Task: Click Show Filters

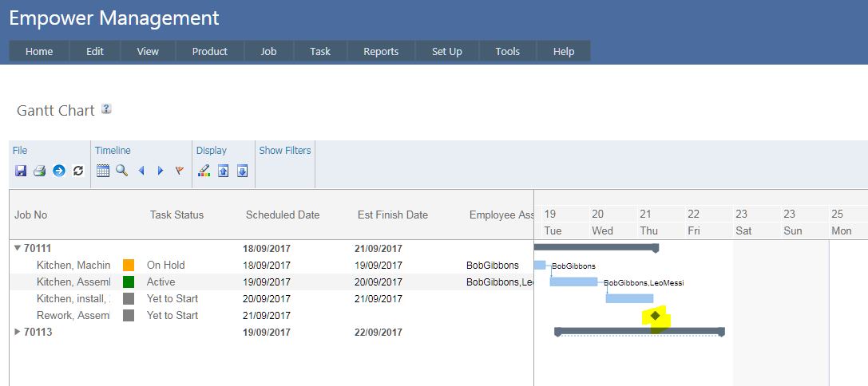Action: pos(285,150)
